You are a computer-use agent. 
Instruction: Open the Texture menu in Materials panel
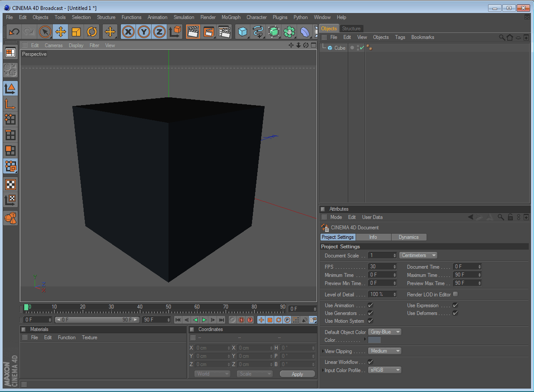click(x=90, y=337)
